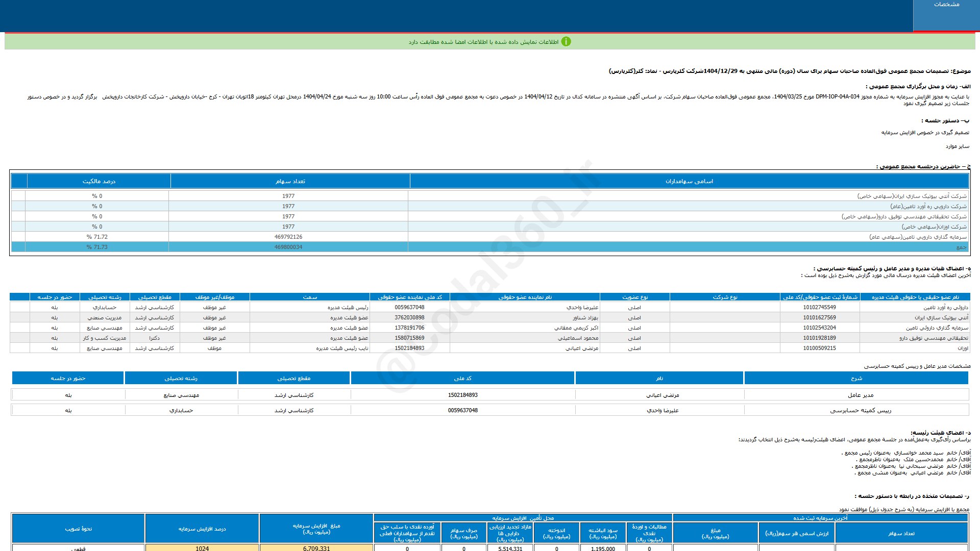Click the موظف/غیر موظف column header
The height and width of the screenshot is (551, 980).
tap(215, 297)
